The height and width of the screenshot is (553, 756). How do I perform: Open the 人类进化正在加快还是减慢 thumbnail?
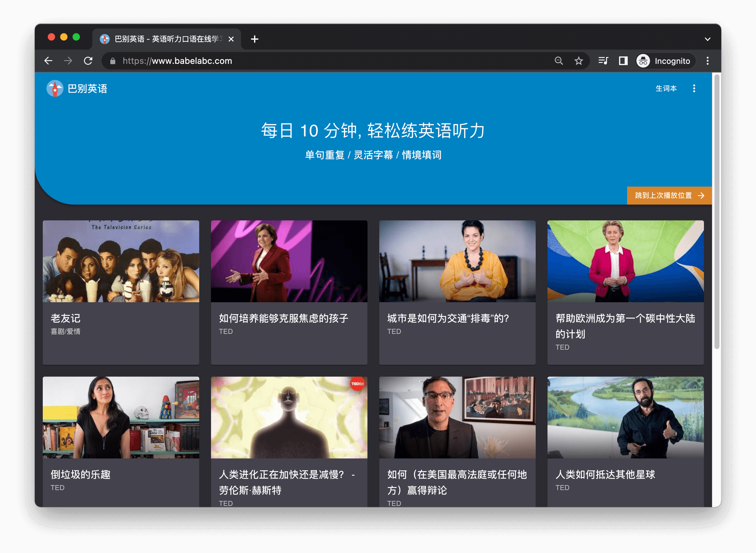coord(289,418)
